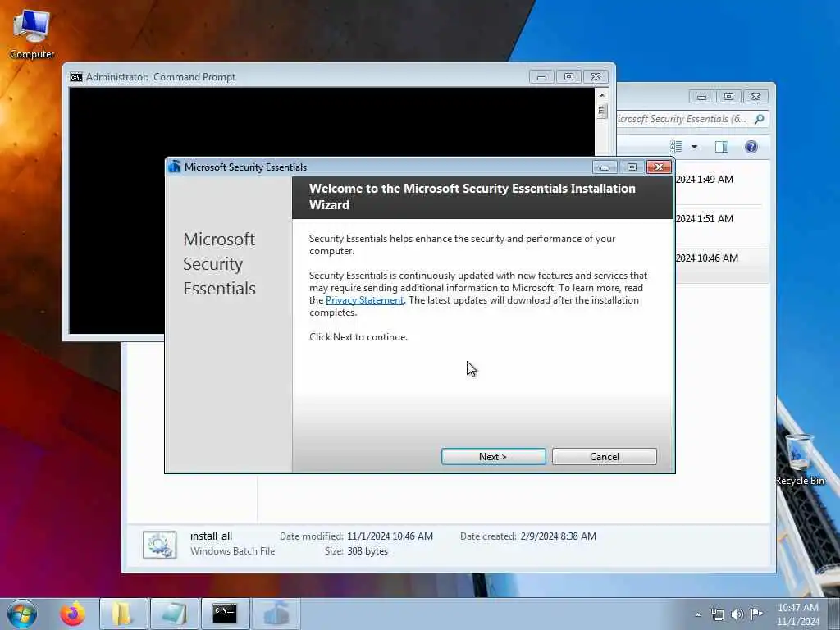Viewport: 840px width, 630px height.
Task: Close the Command Prompt window
Action: point(596,77)
